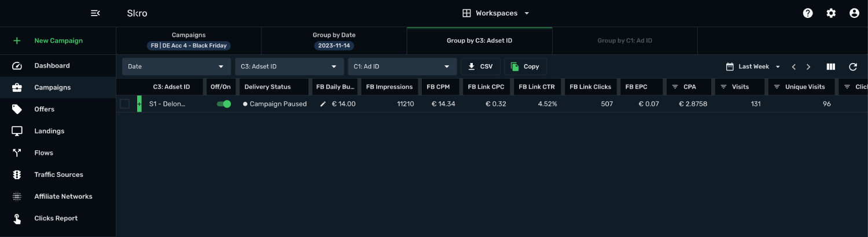Open the Unique Visits column filter icon
This screenshot has width=868, height=237.
tap(777, 87)
